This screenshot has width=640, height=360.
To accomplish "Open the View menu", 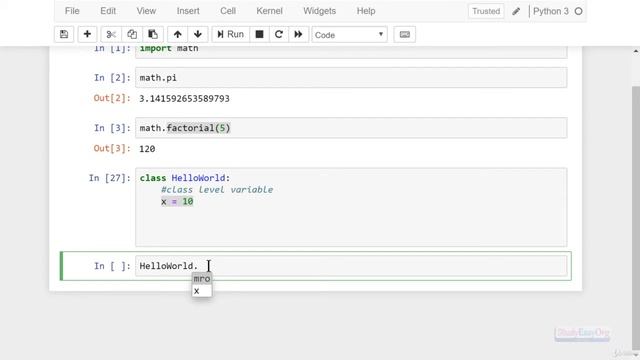I will pyautogui.click(x=146, y=11).
